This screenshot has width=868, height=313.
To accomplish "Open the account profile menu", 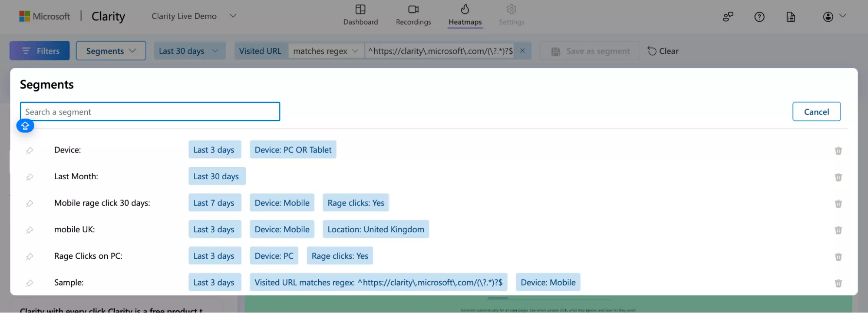I will [x=834, y=16].
